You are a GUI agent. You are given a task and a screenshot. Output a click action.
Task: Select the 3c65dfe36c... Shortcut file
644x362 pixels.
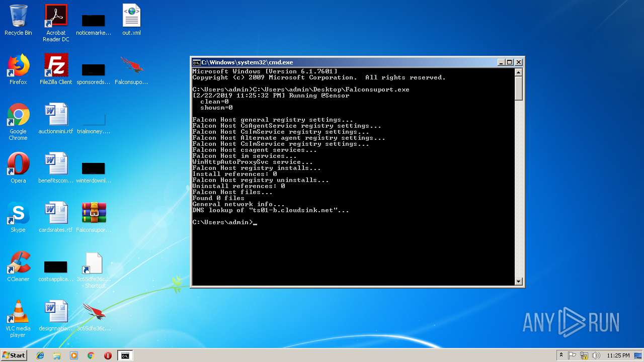click(94, 270)
